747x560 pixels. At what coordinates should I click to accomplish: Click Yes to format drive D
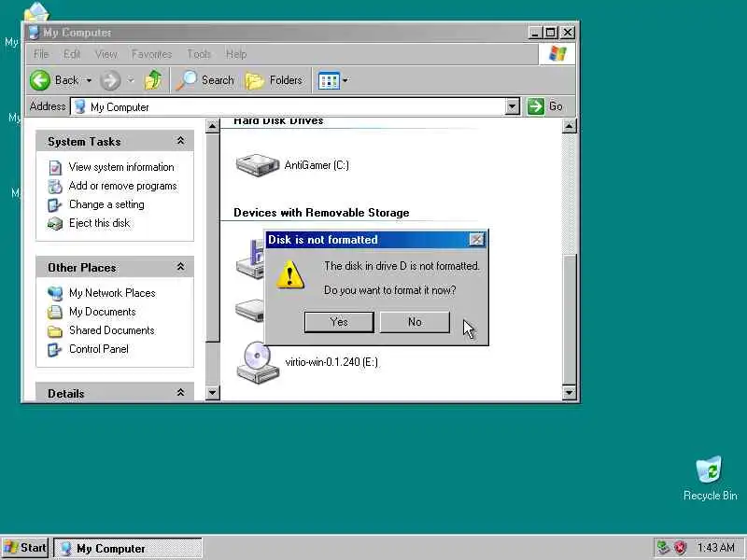coord(339,322)
